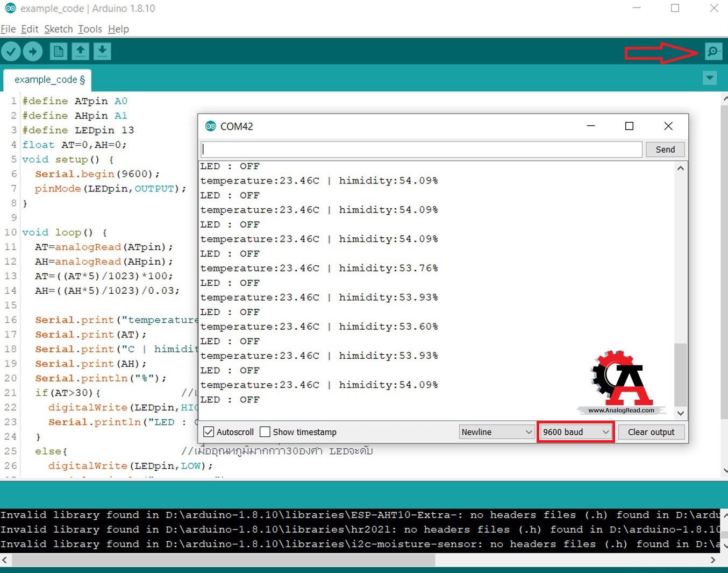Select the example_code tab
Image resolution: width=728 pixels, height=573 pixels.
[47, 80]
